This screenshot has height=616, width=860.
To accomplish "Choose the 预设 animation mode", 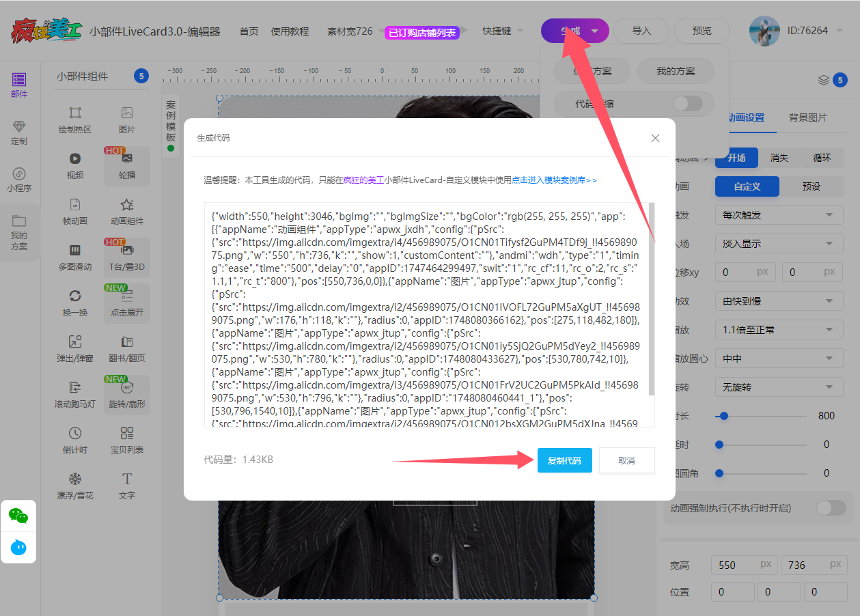I will 812,186.
